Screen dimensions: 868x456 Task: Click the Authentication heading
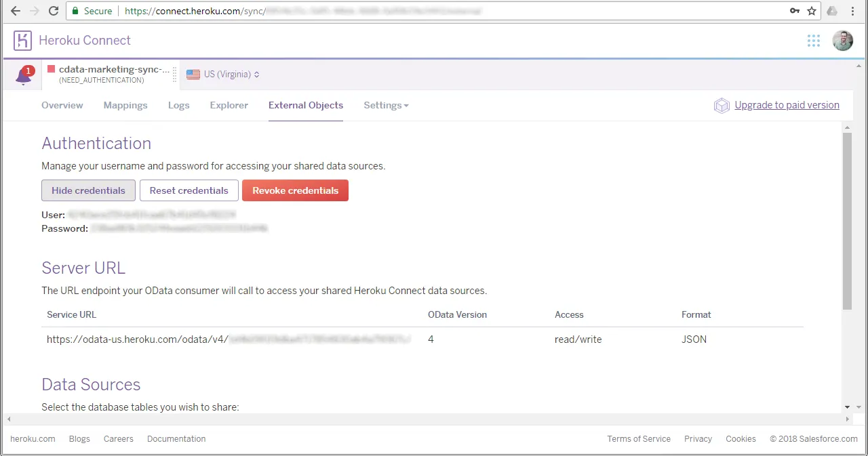tap(96, 144)
